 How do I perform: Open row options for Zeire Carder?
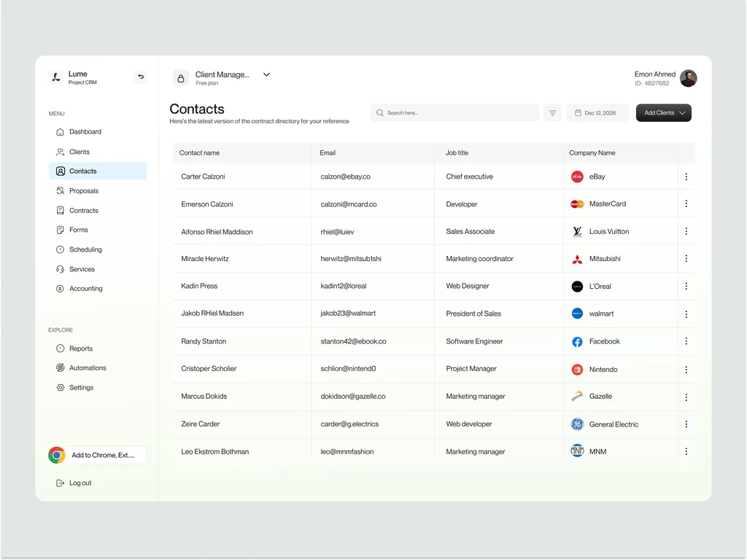click(686, 424)
